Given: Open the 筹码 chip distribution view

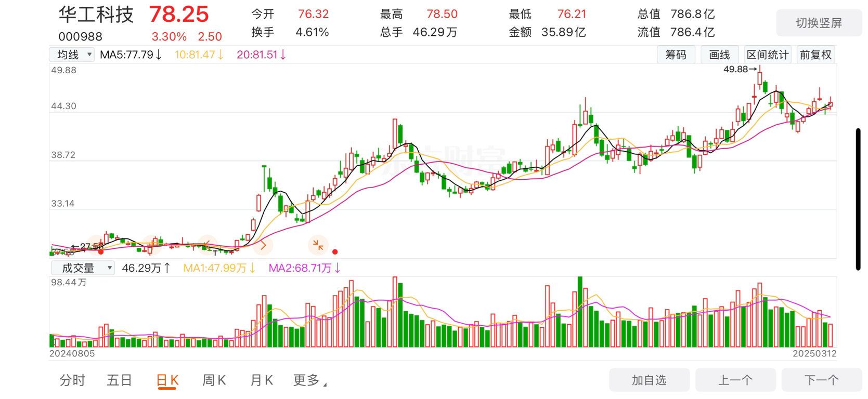Looking at the screenshot, I should [676, 55].
